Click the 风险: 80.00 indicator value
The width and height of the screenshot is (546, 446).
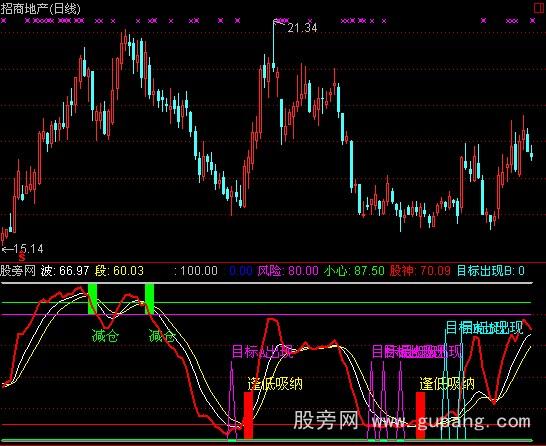288,270
